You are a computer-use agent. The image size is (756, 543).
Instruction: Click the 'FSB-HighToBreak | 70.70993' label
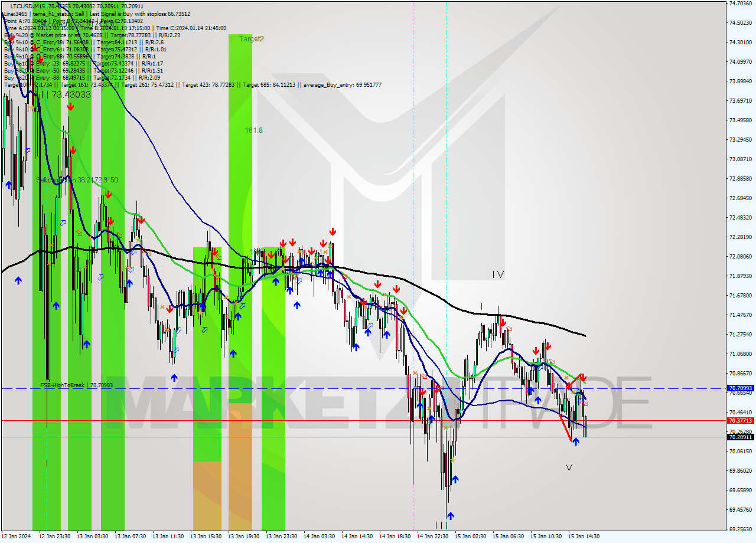76,385
